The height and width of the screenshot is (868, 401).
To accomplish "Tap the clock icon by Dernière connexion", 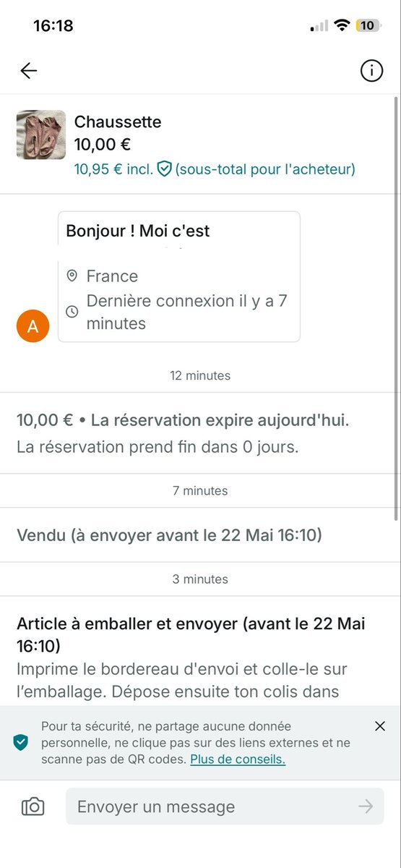I will coord(72,312).
